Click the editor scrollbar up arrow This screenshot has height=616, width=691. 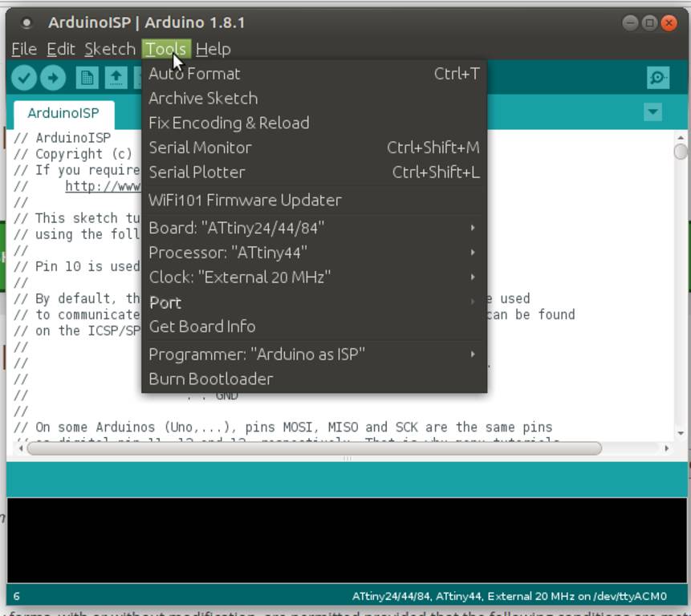click(681, 137)
